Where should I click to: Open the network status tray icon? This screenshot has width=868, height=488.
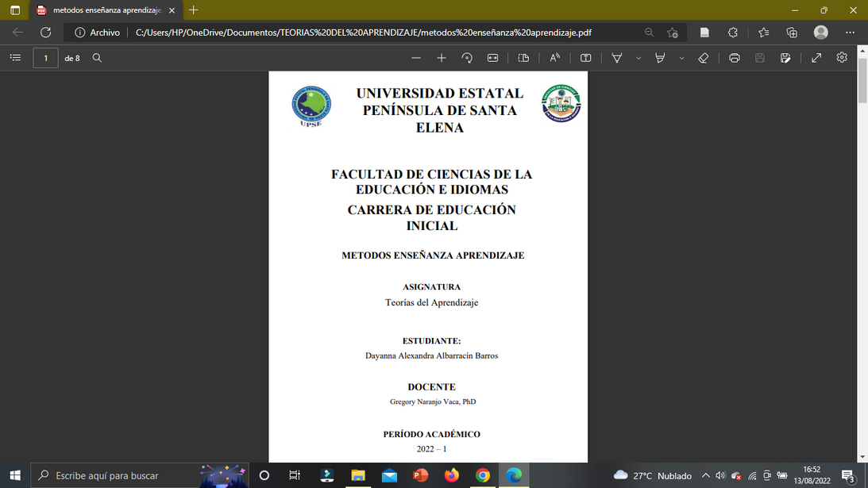coord(752,475)
